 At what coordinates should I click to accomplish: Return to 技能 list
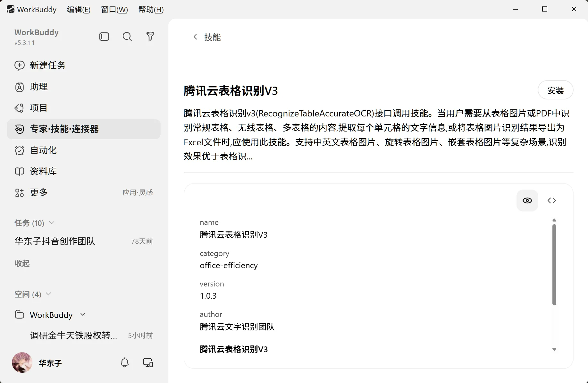[212, 37]
